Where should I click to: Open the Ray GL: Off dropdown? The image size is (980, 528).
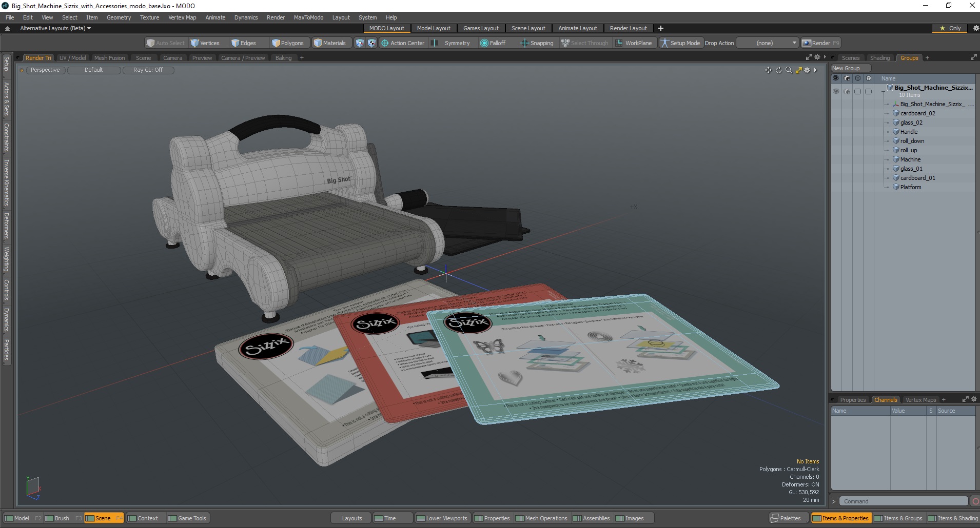pos(148,70)
